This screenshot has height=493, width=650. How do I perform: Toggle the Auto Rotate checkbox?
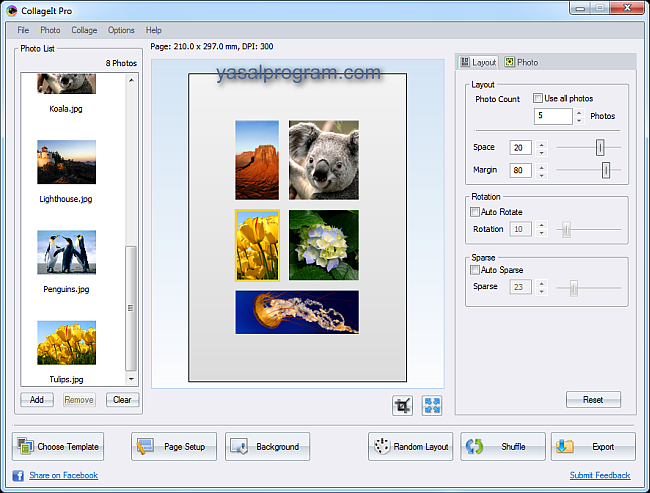(475, 212)
